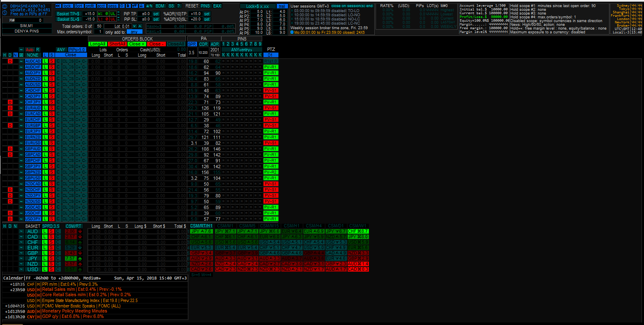The width and height of the screenshot is (644, 325).
Task: Click the PV~R2 zone cell for GBPNZD
Action: (271, 172)
